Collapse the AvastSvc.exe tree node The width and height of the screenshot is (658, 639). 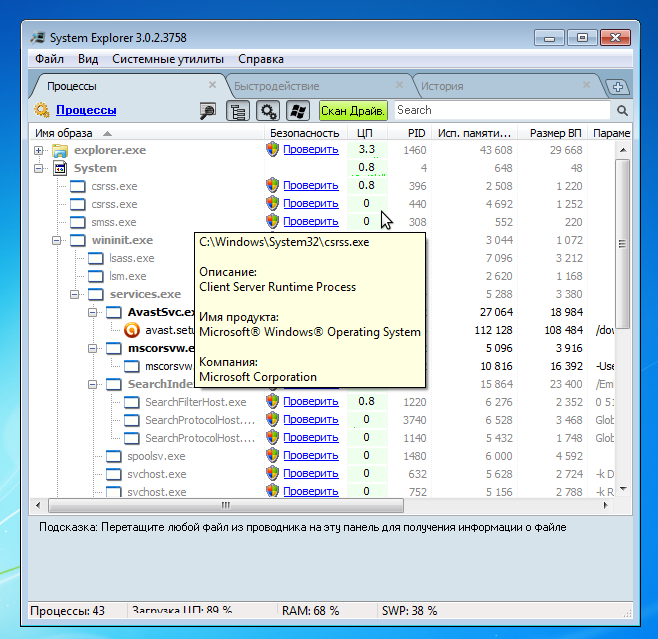[x=93, y=313]
